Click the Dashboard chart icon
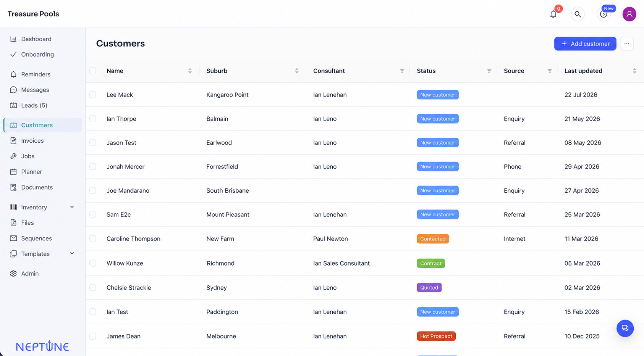Screen dimensions: 644x356 [13, 39]
